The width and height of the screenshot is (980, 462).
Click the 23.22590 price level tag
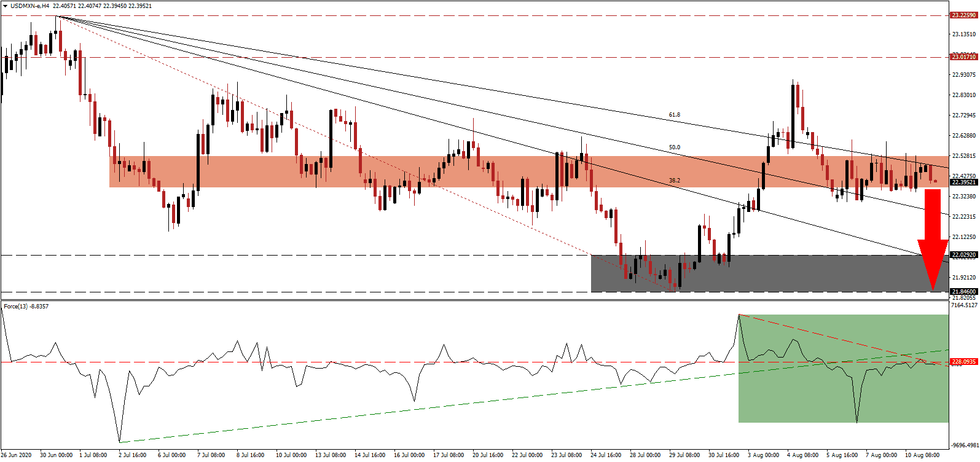tap(963, 15)
